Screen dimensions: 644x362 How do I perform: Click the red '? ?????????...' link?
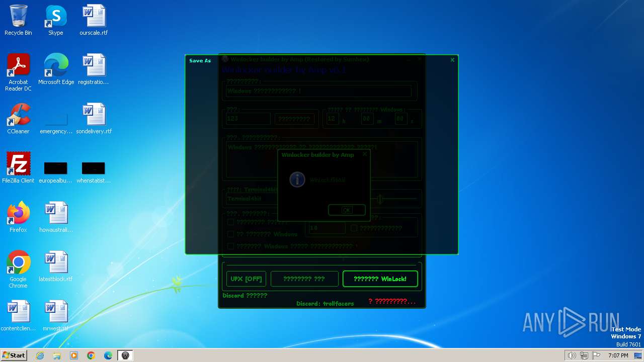(392, 301)
